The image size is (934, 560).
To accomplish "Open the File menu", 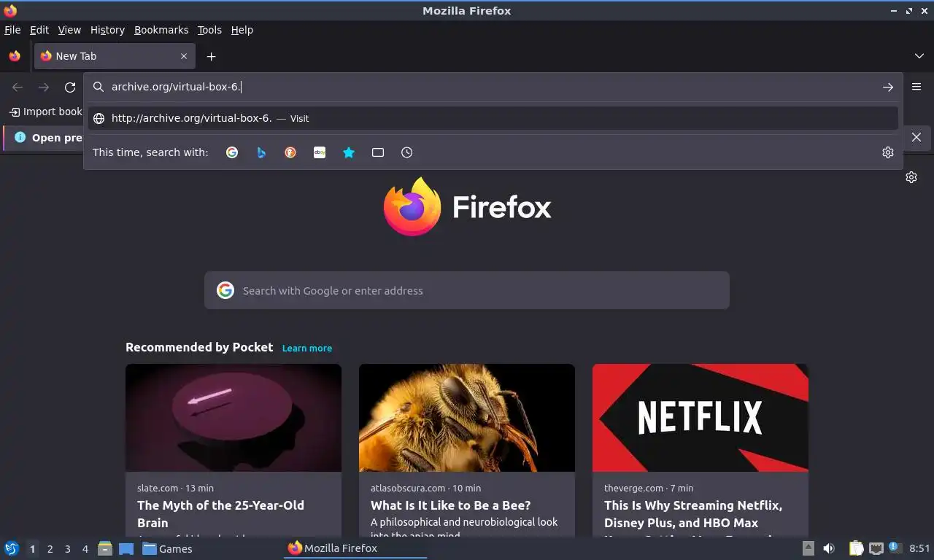I will (x=12, y=30).
